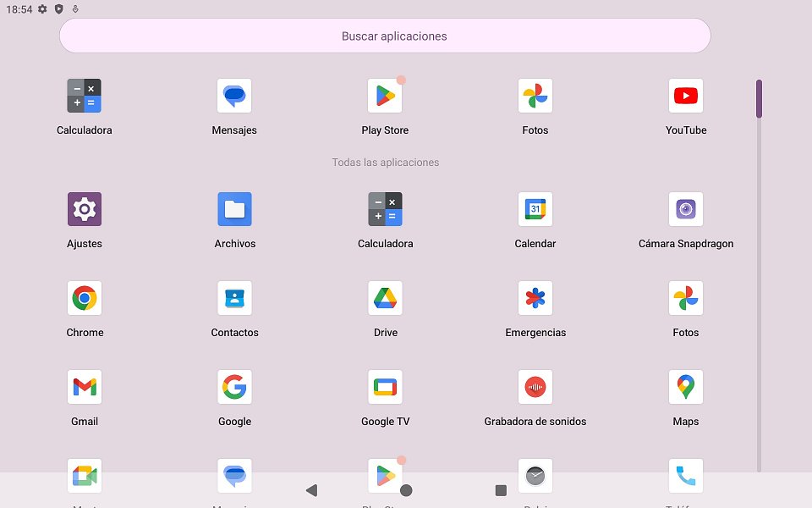812x508 pixels.
Task: Open Fotos beside the Emergencias app
Action: pos(686,298)
